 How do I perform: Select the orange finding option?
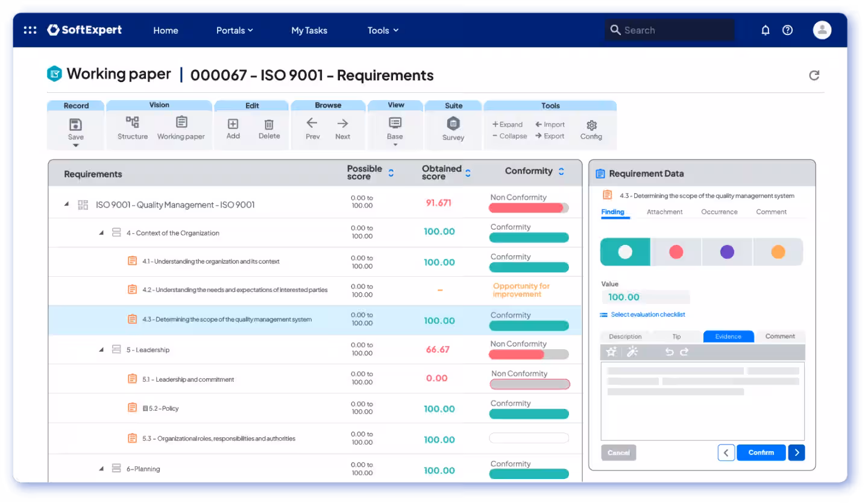click(778, 252)
